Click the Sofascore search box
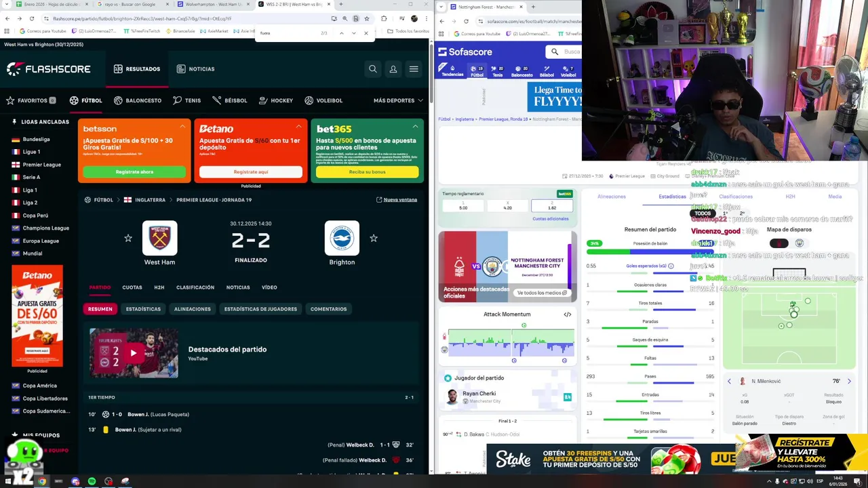The height and width of the screenshot is (488, 868). pyautogui.click(x=564, y=52)
